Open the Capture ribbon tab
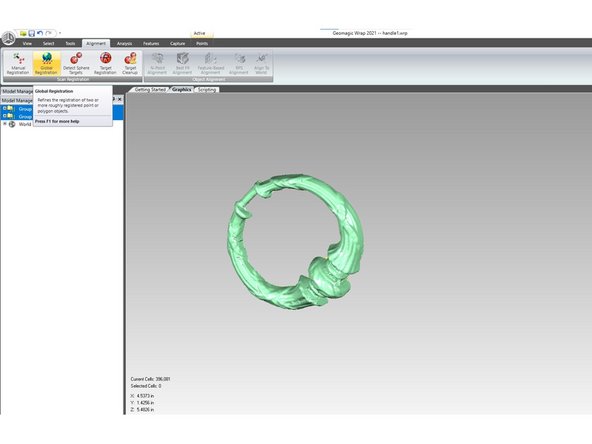 click(177, 43)
